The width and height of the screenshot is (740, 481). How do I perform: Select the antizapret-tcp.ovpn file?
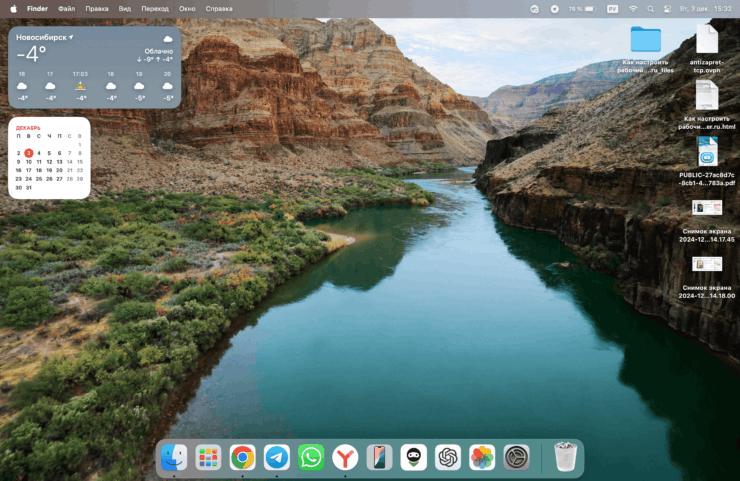[x=706, y=39]
